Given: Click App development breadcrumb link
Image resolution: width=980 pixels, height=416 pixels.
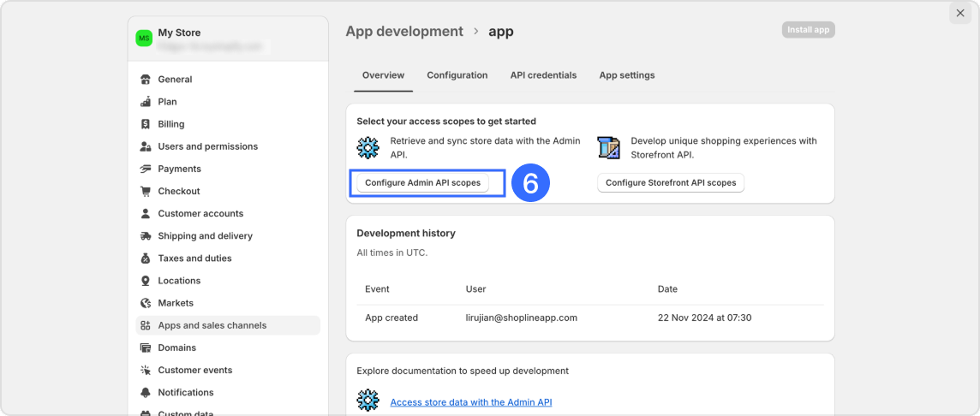Looking at the screenshot, I should coord(403,32).
